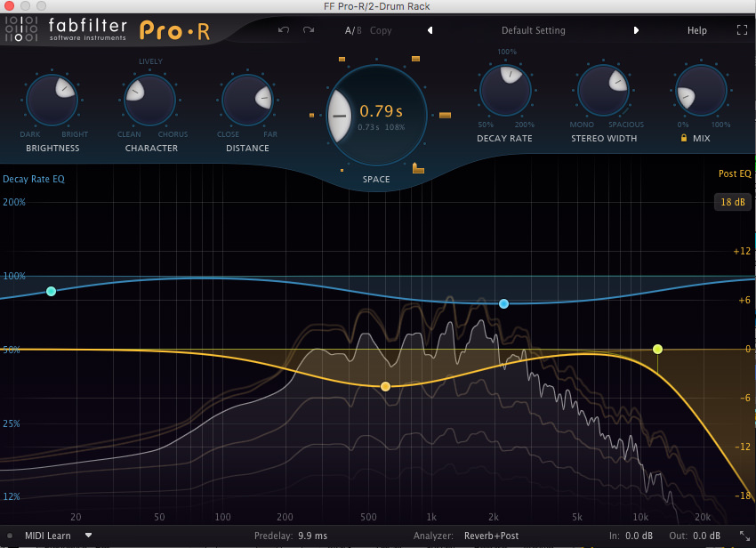Select the blue Decay Rate EQ band point

[503, 303]
